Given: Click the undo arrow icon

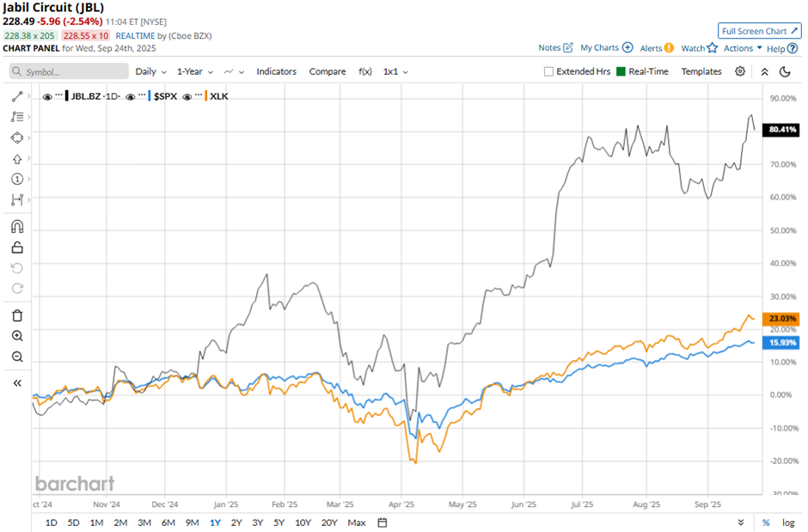Looking at the screenshot, I should [x=17, y=268].
